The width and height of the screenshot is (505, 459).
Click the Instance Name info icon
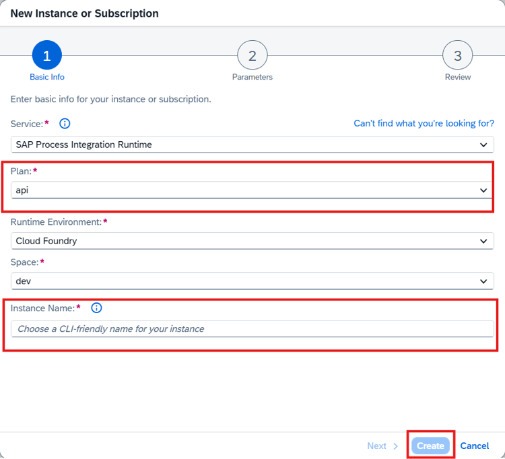pos(96,308)
